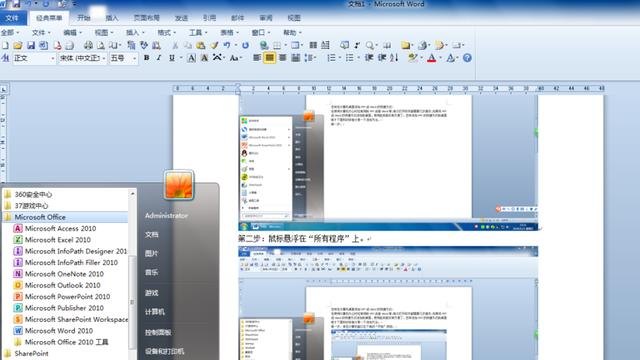Toggle the Character Border A button
Screen dimensions: 640x360
(191, 58)
